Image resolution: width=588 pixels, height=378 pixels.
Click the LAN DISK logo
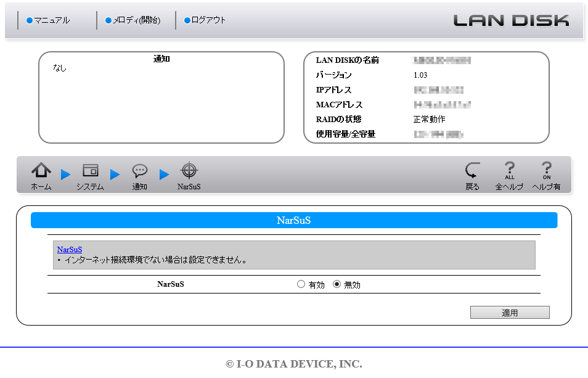pyautogui.click(x=511, y=20)
